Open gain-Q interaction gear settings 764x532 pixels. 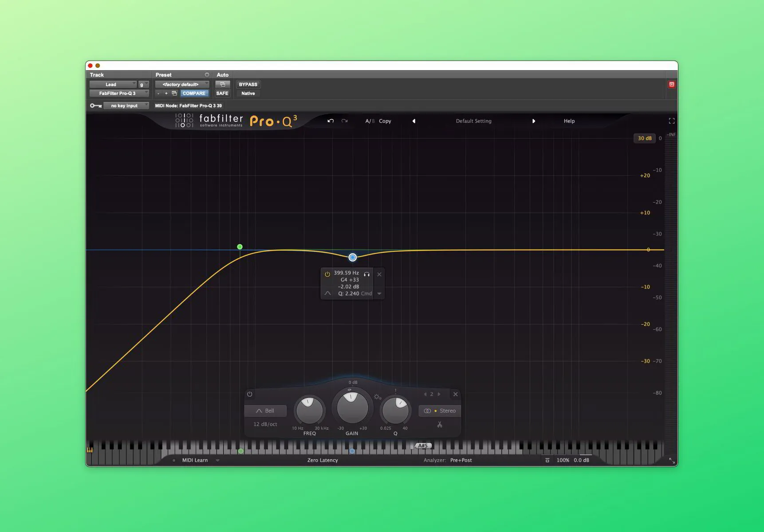378,397
